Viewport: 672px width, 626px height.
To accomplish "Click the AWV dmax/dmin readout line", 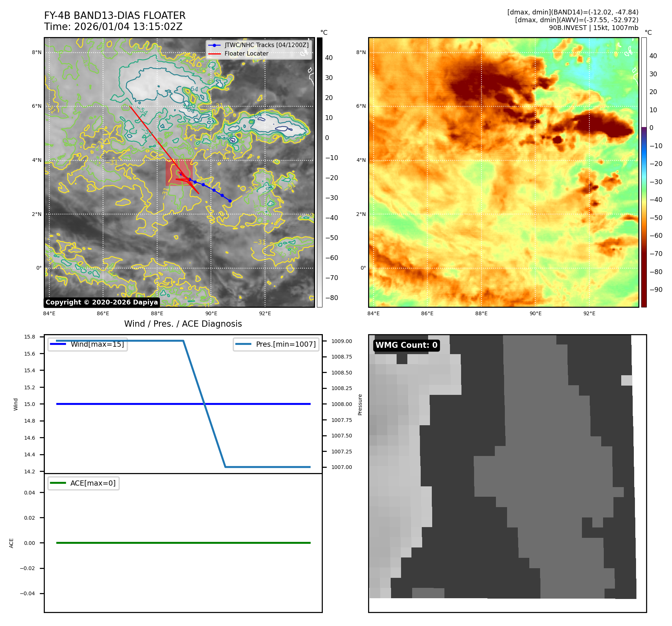I will tap(576, 20).
